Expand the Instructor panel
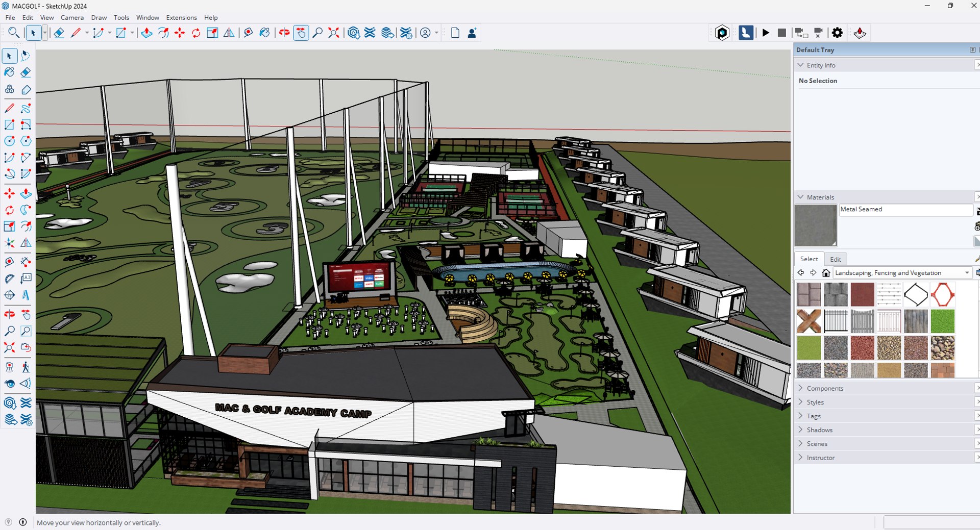980x530 pixels. coord(800,458)
